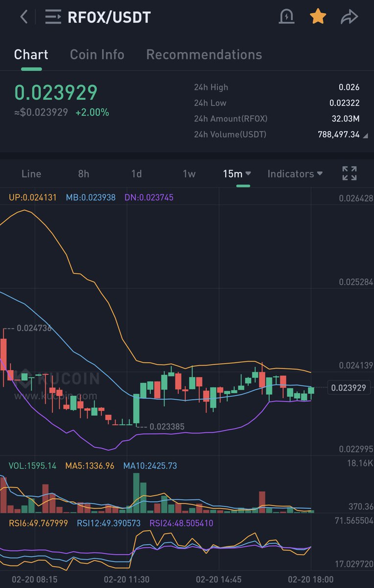Click the RSI24:48.505410 label

pos(181,523)
